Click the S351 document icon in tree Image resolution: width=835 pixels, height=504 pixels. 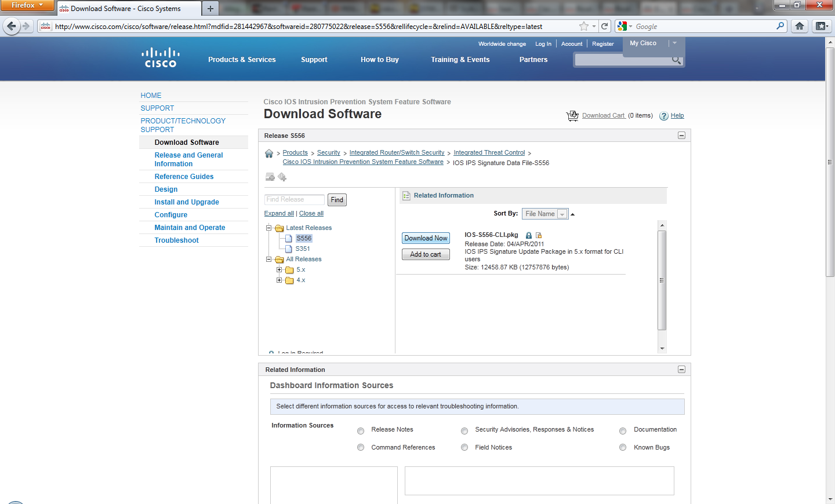pyautogui.click(x=288, y=249)
